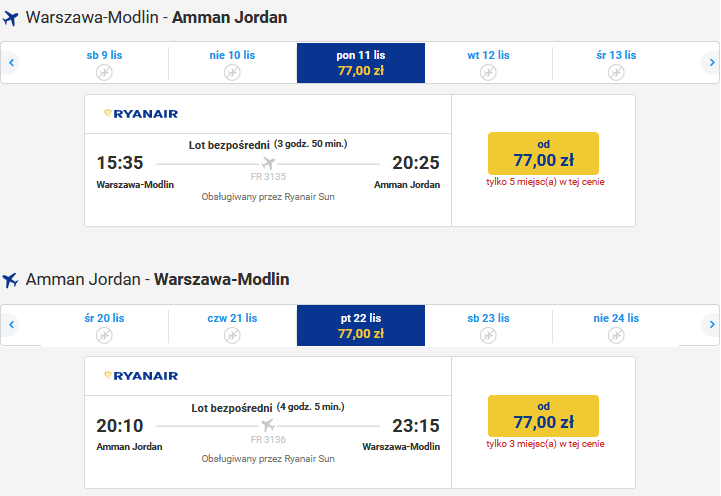
Task: Select outbound fare od 77,00 zł button
Action: coord(544,154)
